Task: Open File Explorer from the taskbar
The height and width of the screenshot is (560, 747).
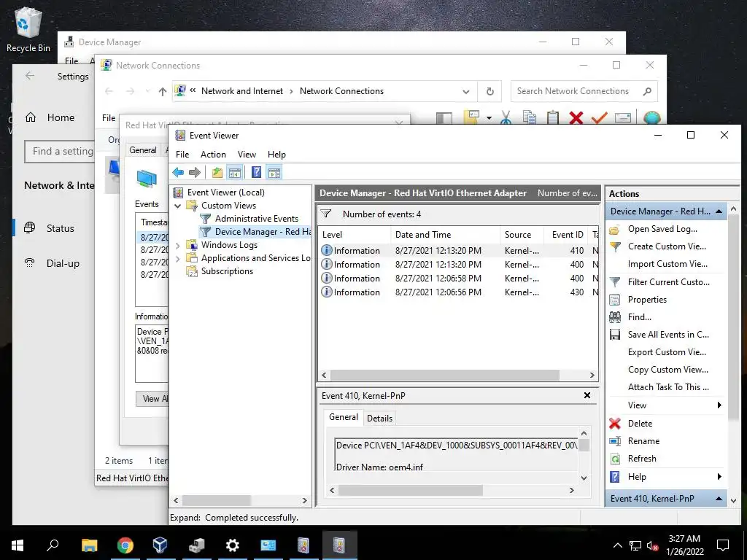Action: [x=89, y=545]
